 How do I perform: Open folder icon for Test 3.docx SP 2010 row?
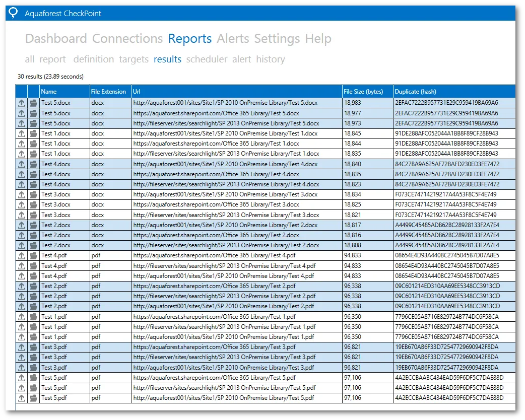[x=33, y=194]
